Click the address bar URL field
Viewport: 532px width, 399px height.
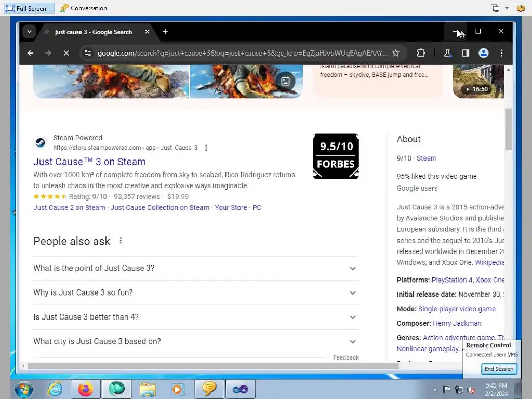coord(242,53)
